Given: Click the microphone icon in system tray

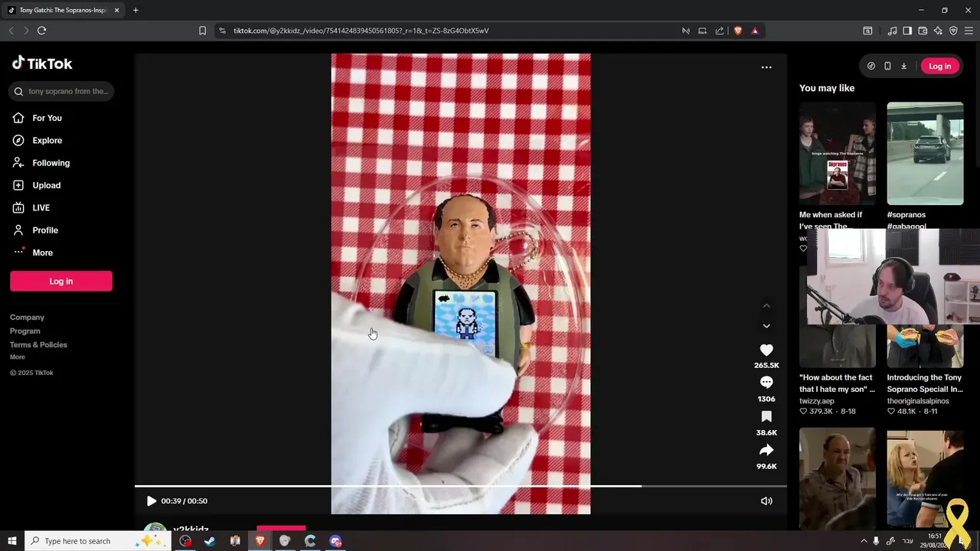Looking at the screenshot, I should coord(876,541).
